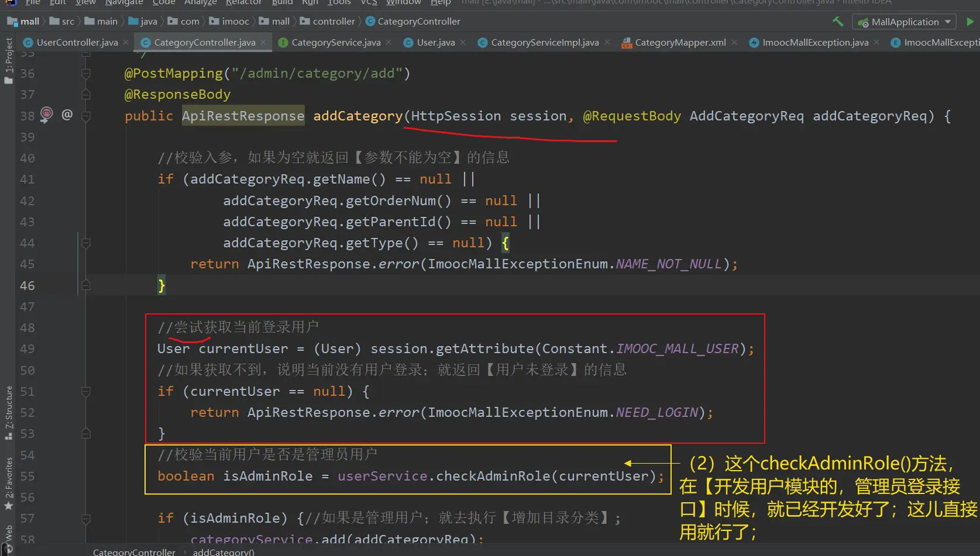Click addCategory() in the bottom breadcrumb
This screenshot has height=556, width=980.
tap(223, 551)
